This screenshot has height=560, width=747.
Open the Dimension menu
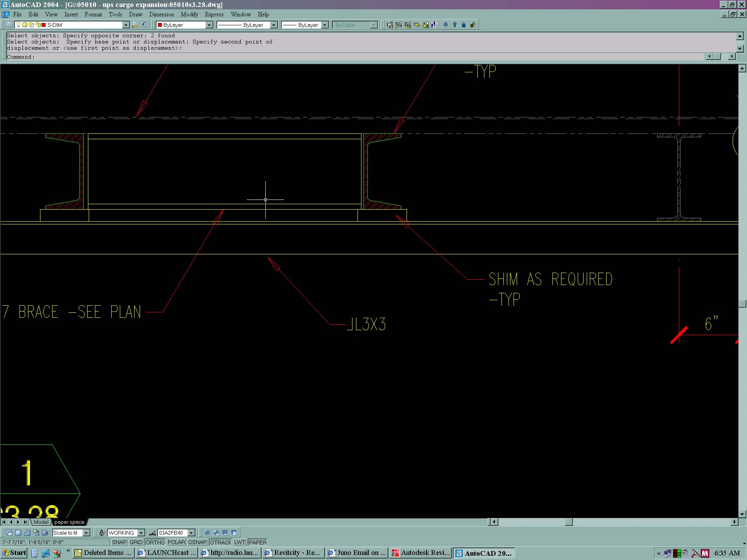pos(161,14)
